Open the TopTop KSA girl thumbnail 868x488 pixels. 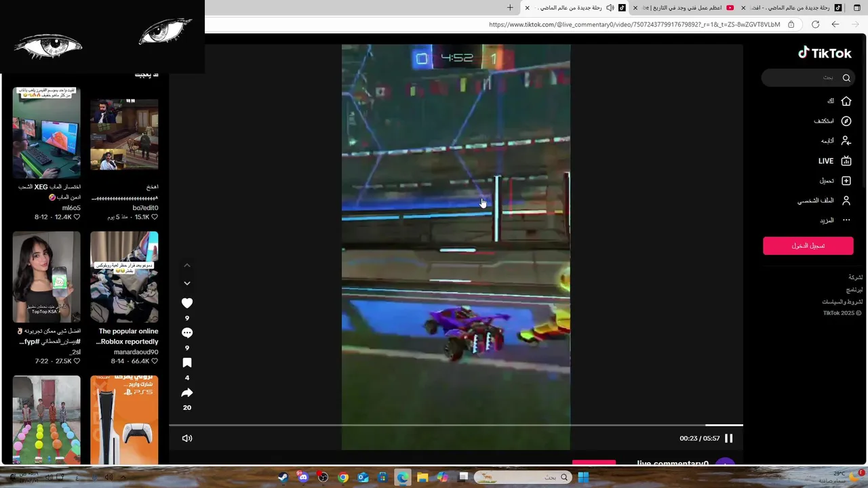[x=46, y=277]
